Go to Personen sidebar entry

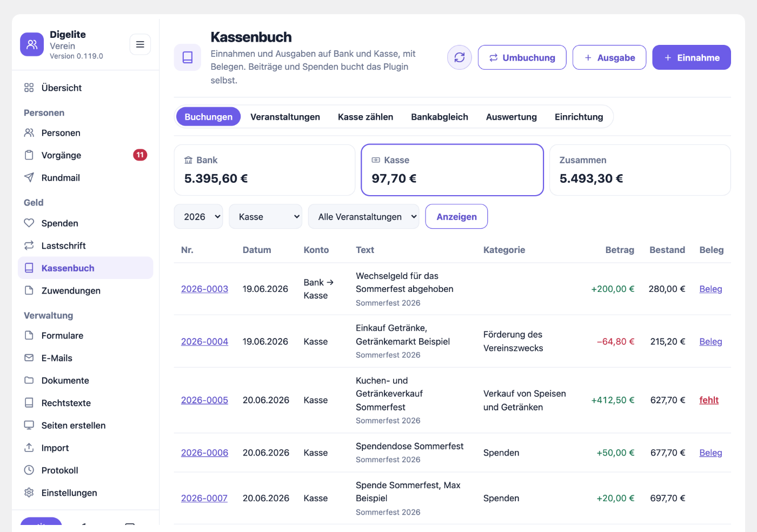point(85,133)
